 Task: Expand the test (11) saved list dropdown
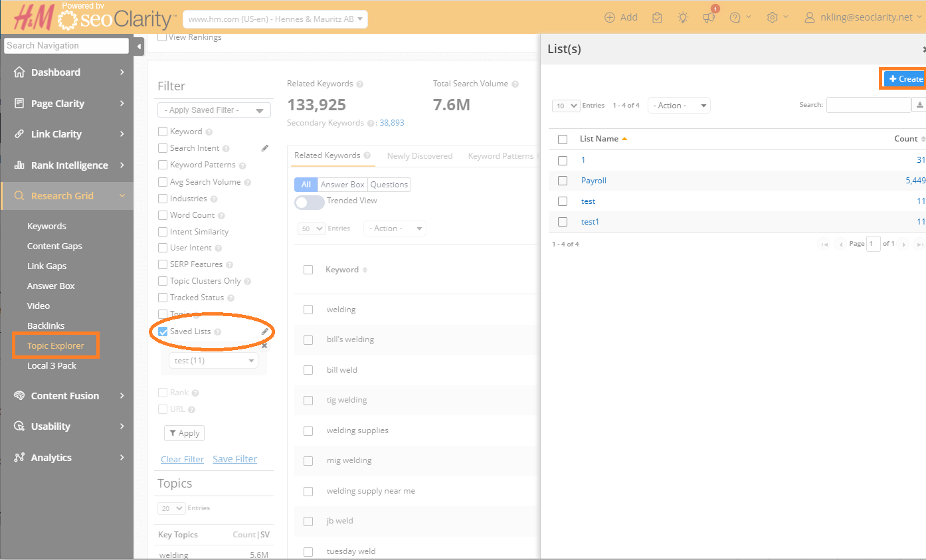(x=214, y=361)
